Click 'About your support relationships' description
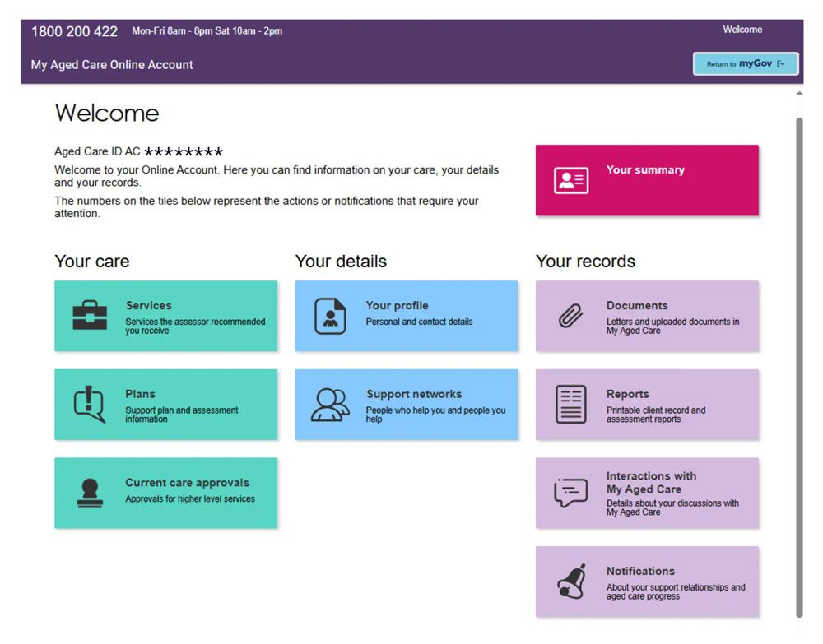The image size is (823, 644). coord(676,591)
